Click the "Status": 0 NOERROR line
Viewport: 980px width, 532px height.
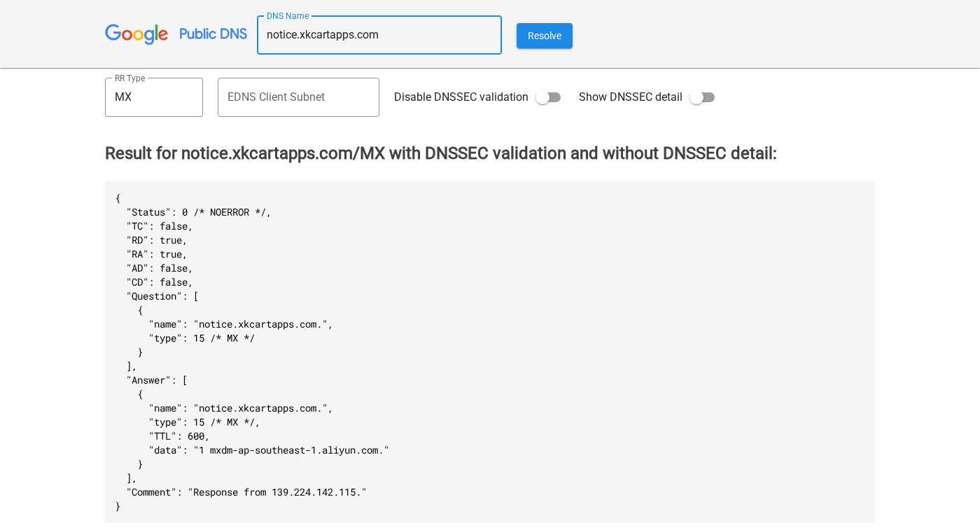coord(199,212)
